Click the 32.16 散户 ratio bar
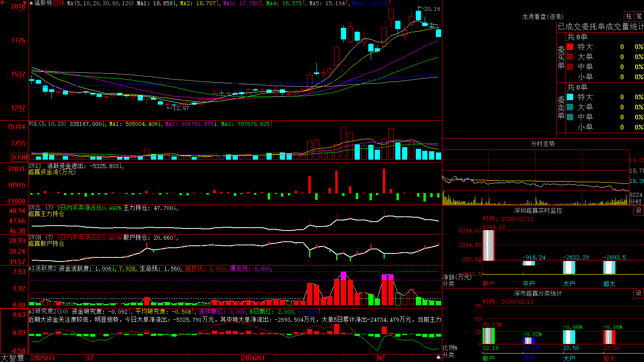Viewport: 644px width, 362px height. pyautogui.click(x=488, y=336)
